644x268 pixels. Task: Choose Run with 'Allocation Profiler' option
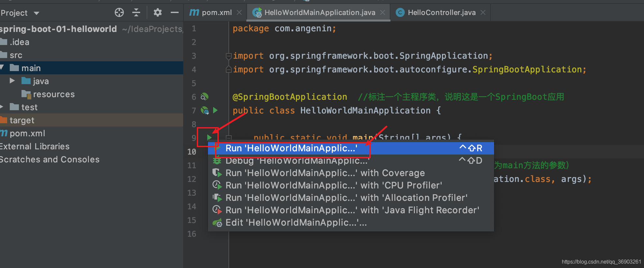point(351,198)
